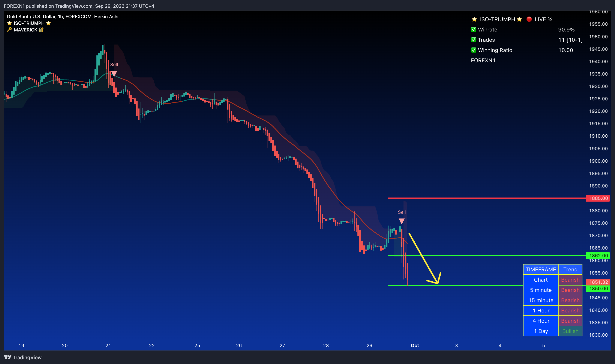Click the Winrate value 90.9%

click(566, 30)
